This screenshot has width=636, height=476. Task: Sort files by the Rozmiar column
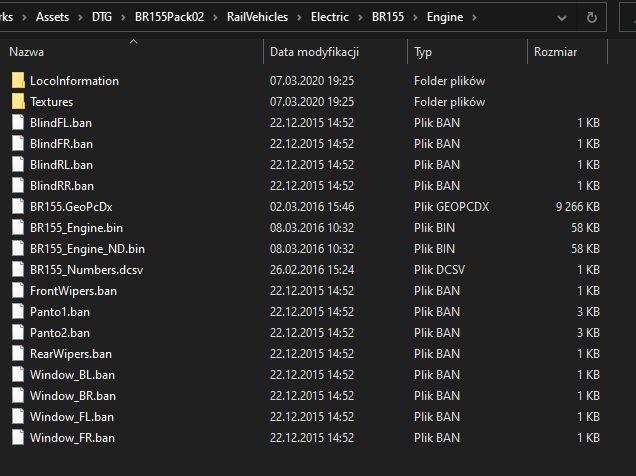pyautogui.click(x=556, y=52)
